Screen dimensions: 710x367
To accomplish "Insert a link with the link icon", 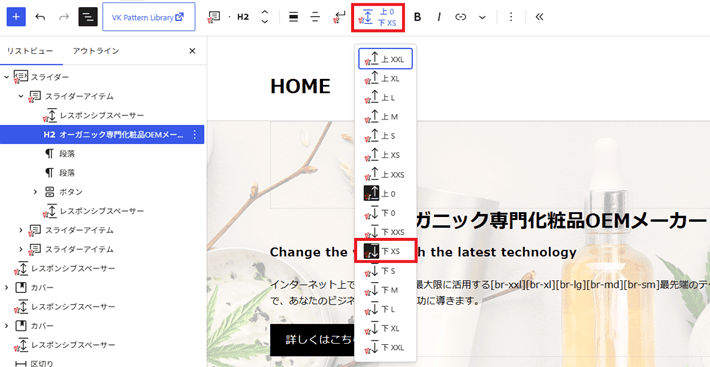I will pos(461,17).
